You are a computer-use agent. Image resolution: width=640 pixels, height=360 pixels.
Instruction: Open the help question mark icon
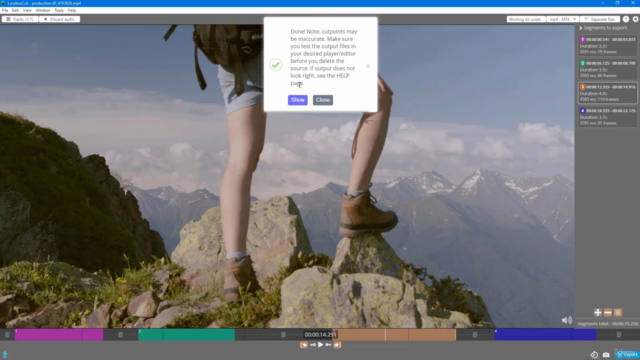coord(626,19)
